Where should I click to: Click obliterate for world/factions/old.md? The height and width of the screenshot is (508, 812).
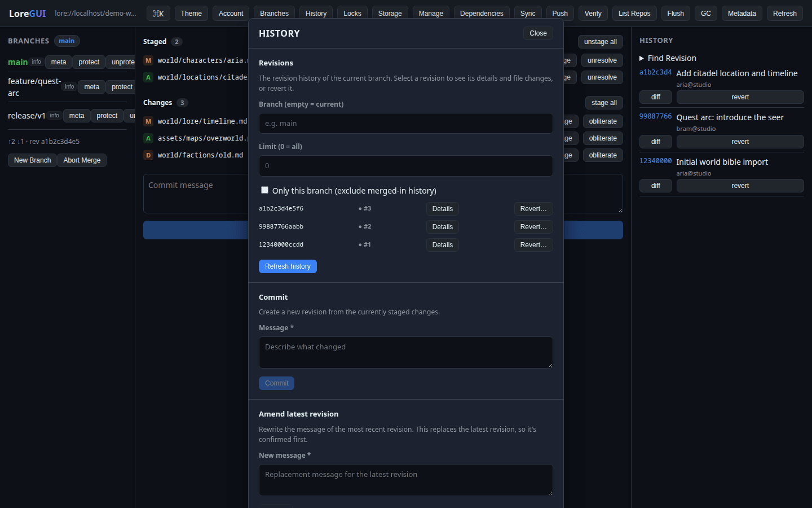pyautogui.click(x=603, y=155)
